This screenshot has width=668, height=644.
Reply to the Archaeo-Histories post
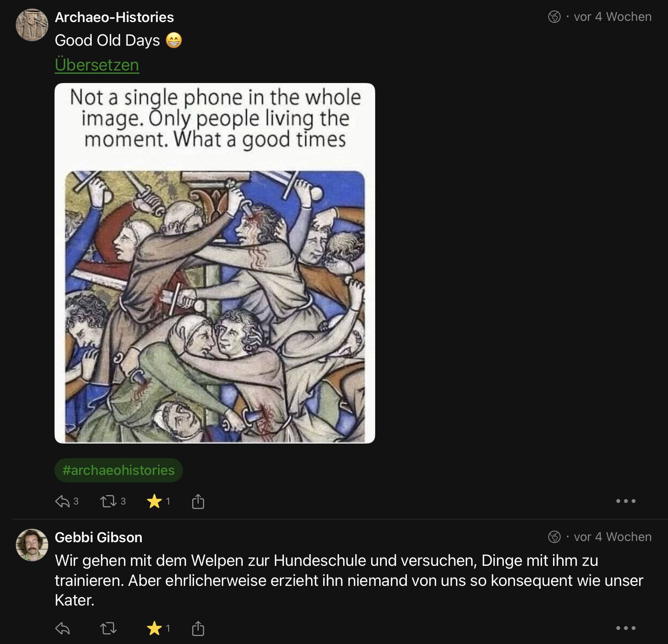(x=62, y=501)
